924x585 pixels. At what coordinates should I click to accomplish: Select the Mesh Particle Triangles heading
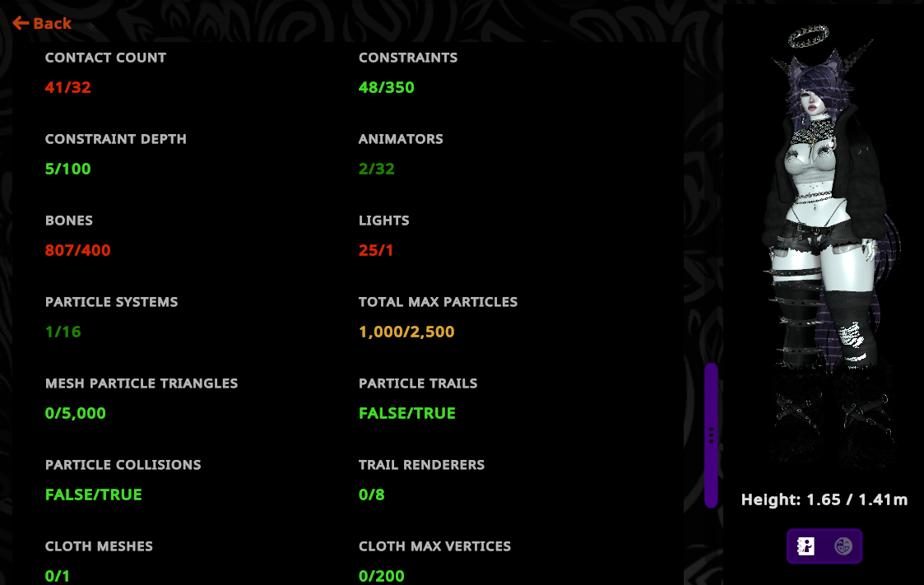coord(142,383)
